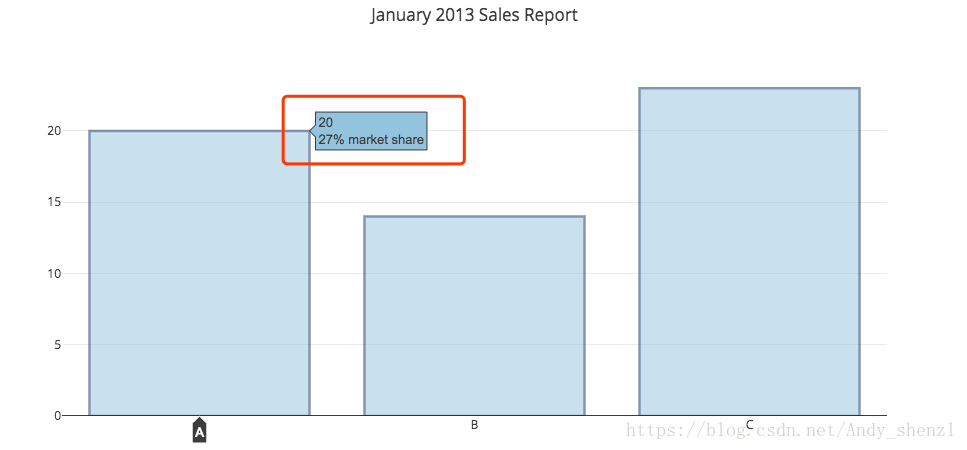Click the "27% market share" tooltip text

tap(371, 140)
